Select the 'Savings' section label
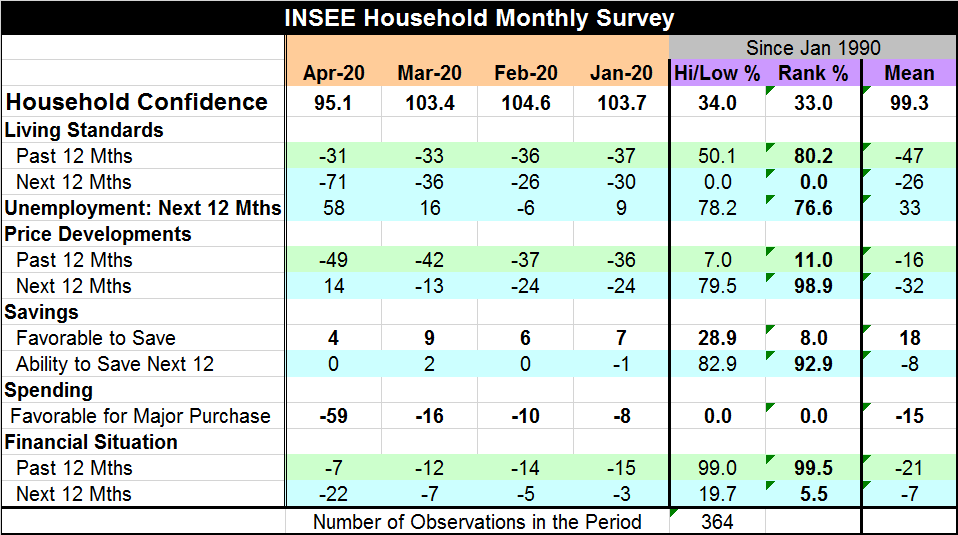Image resolution: width=958 pixels, height=535 pixels. (42, 313)
